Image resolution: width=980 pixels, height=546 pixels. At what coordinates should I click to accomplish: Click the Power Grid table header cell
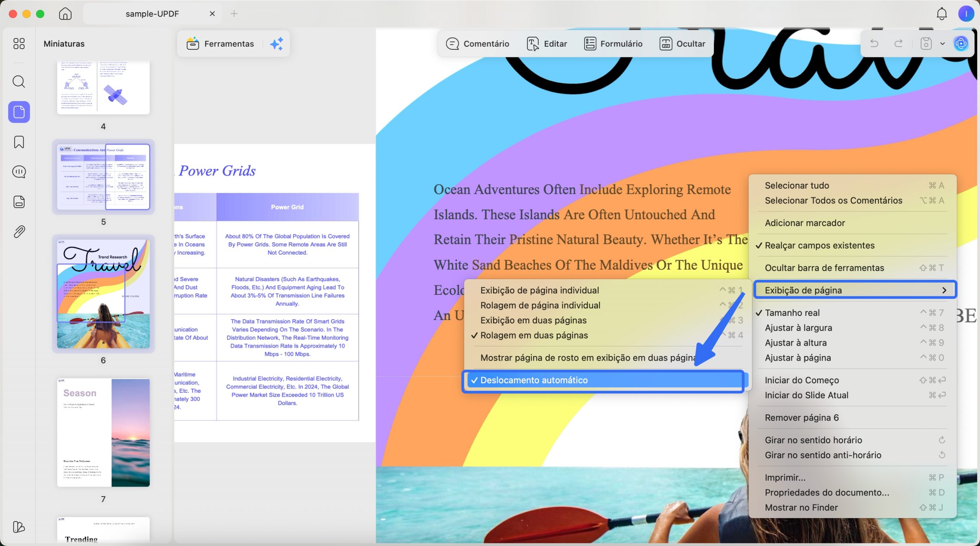click(287, 207)
